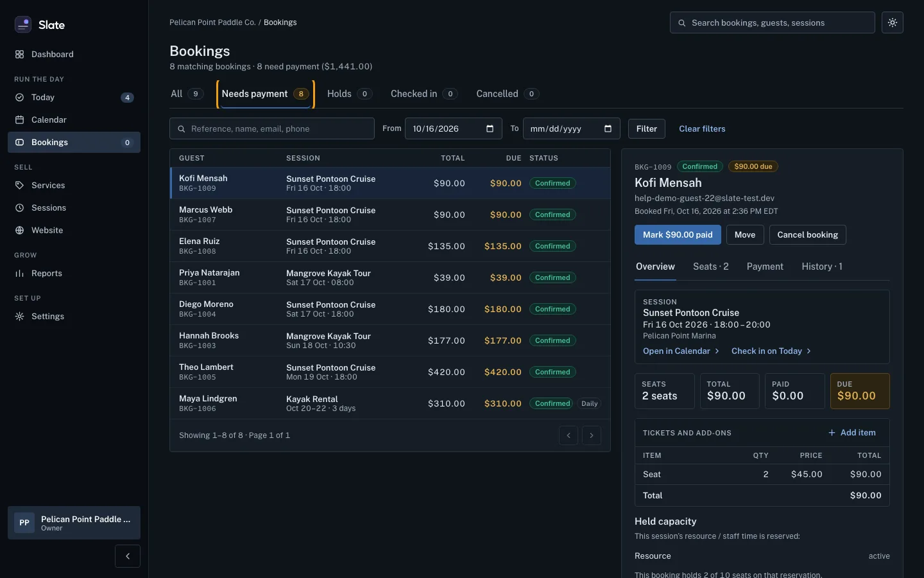Switch to the All bookings tab
This screenshot has height=578, width=924.
[187, 94]
